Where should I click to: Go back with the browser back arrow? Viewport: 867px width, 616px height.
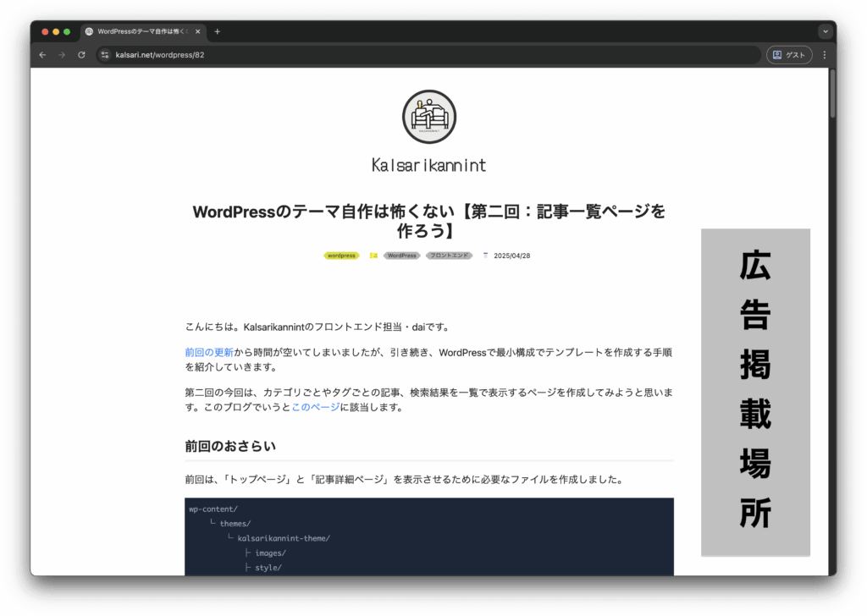coord(42,55)
